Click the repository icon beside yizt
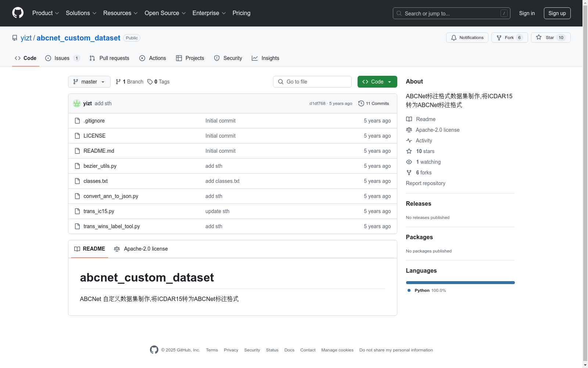The height and width of the screenshot is (368, 588). 15,38
